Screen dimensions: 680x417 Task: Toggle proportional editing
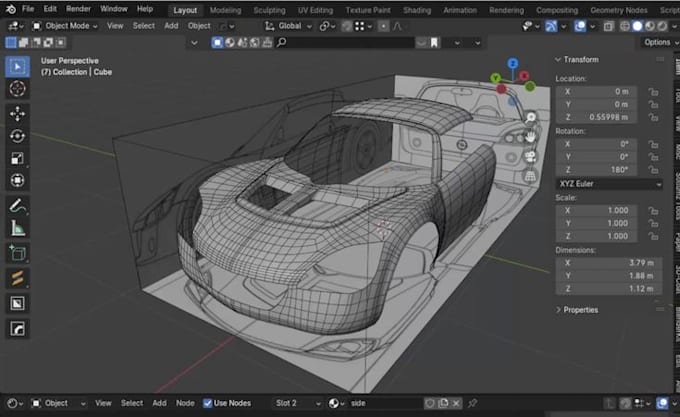click(383, 26)
